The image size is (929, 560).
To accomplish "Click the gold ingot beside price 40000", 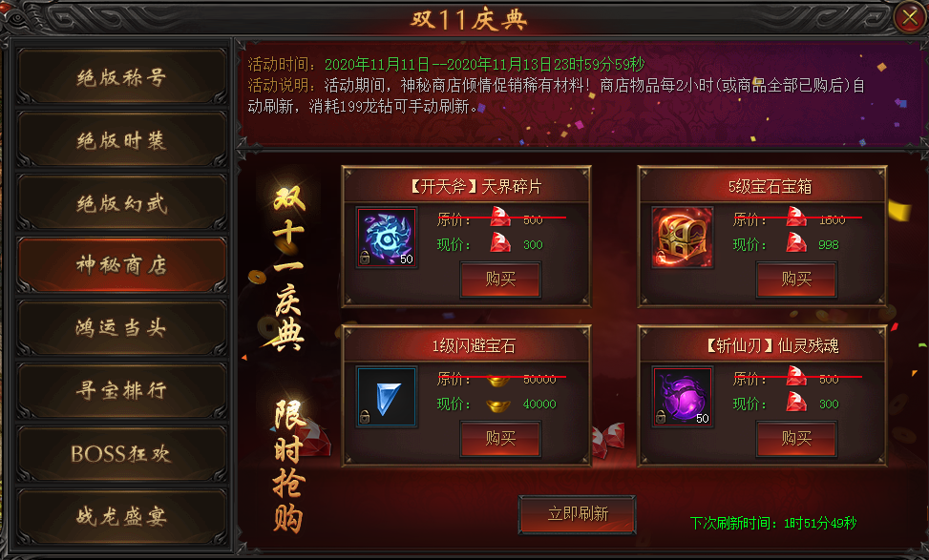I will (497, 405).
